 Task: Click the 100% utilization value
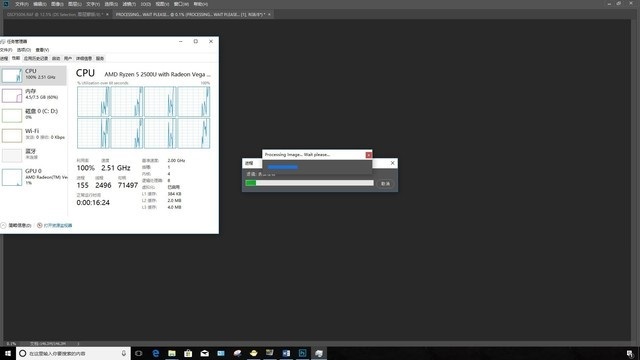[x=85, y=168]
